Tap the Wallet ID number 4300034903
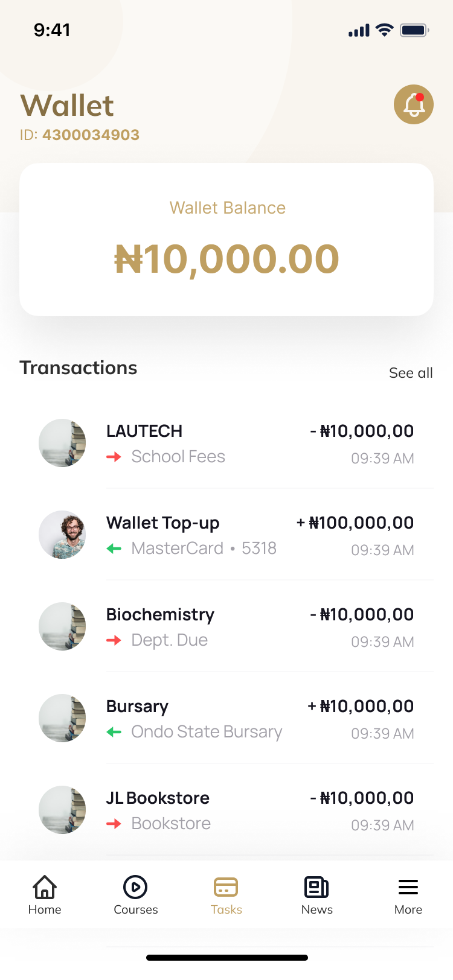Image resolution: width=453 pixels, height=980 pixels. click(91, 135)
